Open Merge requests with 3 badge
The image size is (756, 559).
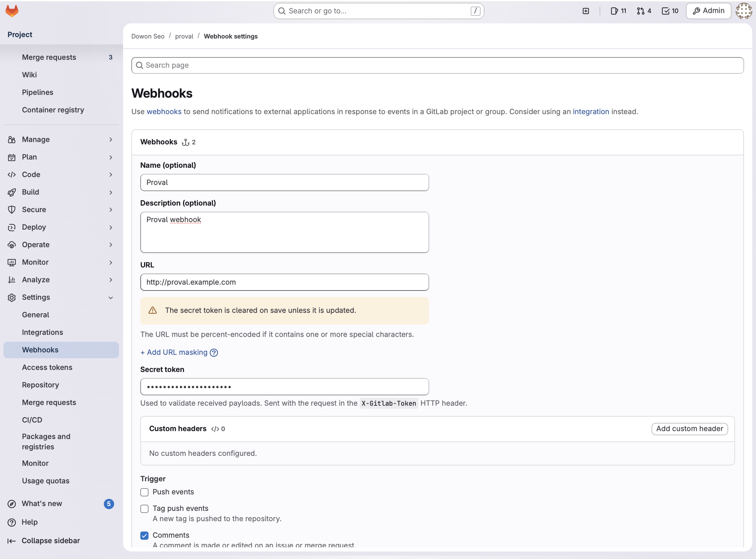point(61,57)
